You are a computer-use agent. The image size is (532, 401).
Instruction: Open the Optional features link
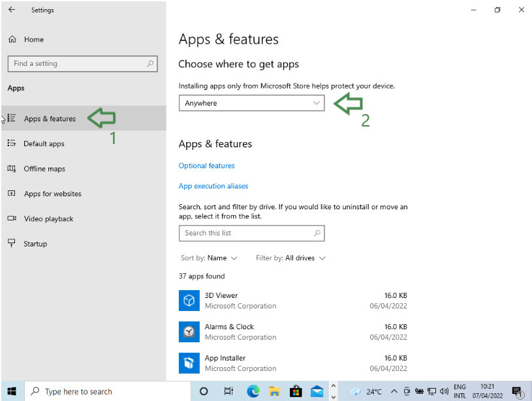point(207,166)
